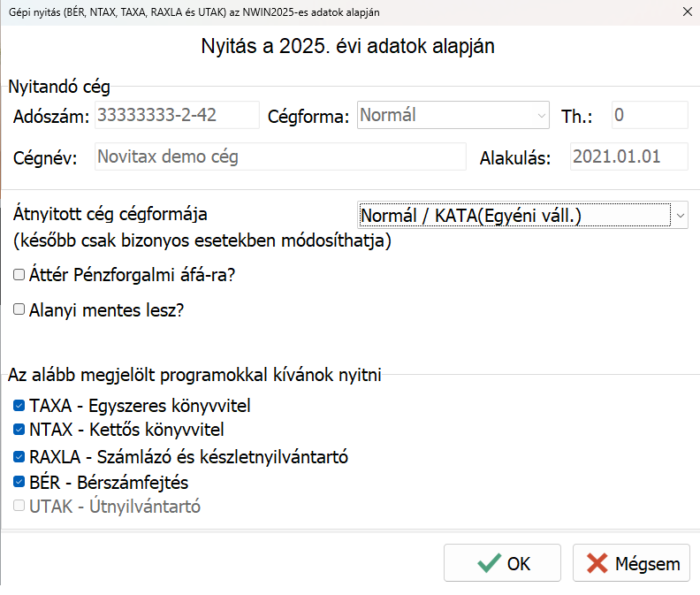Click the BÉR - Bérszámfejtés label text

click(109, 483)
